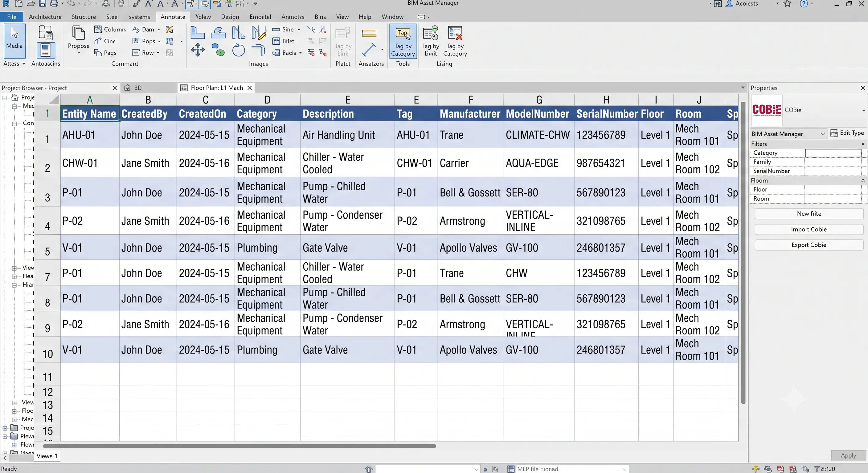Select the Air Handling Unit cell
Screen dimensions: 868x473
click(x=347, y=135)
